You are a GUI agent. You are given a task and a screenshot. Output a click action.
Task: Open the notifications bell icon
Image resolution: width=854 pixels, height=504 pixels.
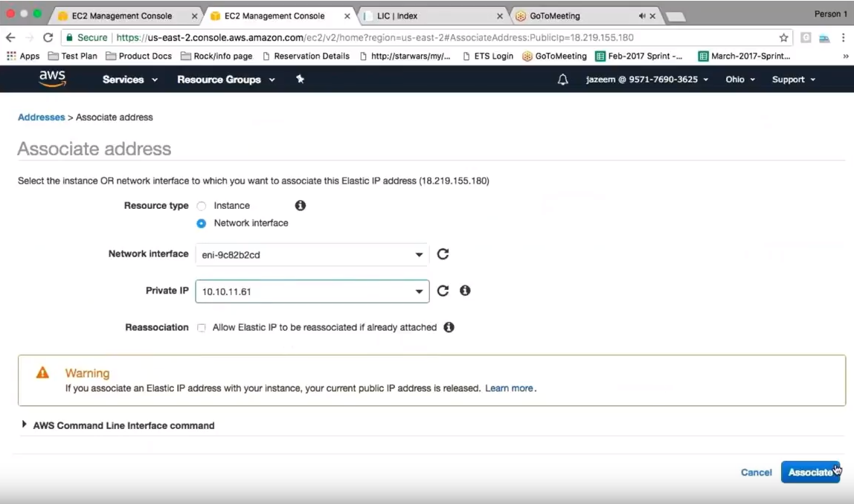tap(562, 80)
